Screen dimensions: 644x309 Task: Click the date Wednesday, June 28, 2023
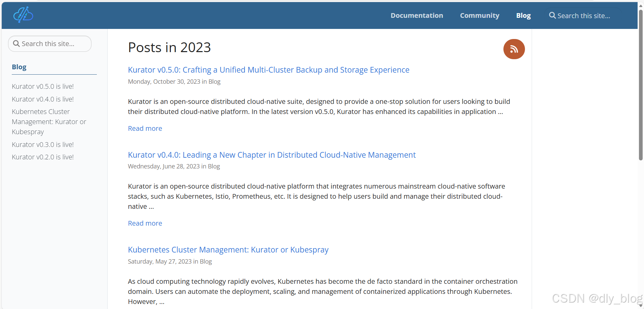point(164,166)
